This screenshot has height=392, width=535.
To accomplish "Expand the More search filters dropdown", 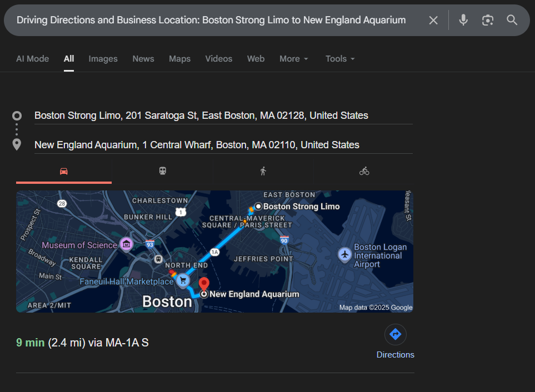I will click(x=294, y=59).
